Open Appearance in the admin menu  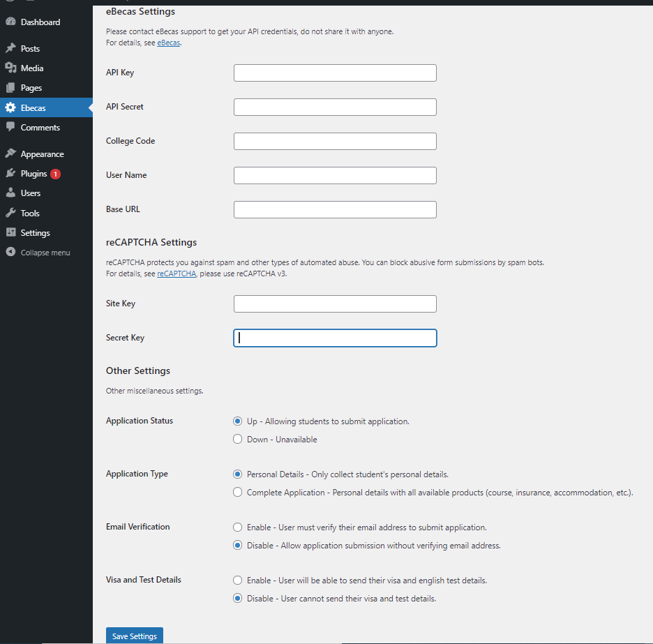pyautogui.click(x=42, y=154)
